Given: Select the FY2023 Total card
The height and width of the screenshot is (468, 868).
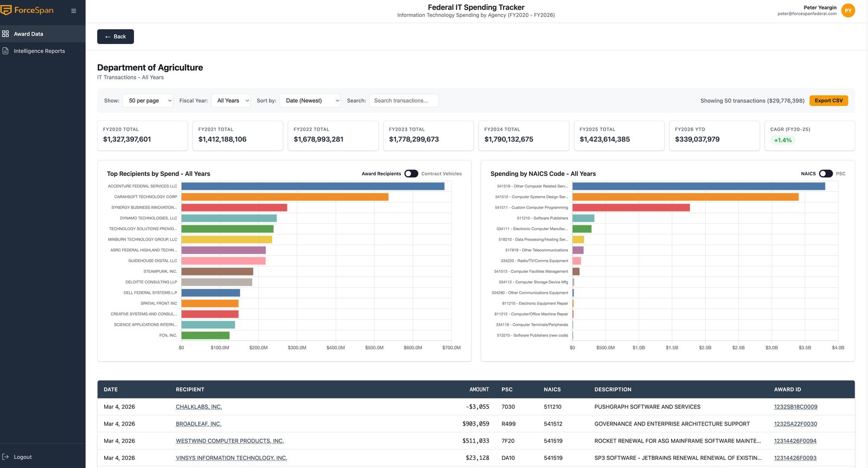Looking at the screenshot, I should 429,136.
